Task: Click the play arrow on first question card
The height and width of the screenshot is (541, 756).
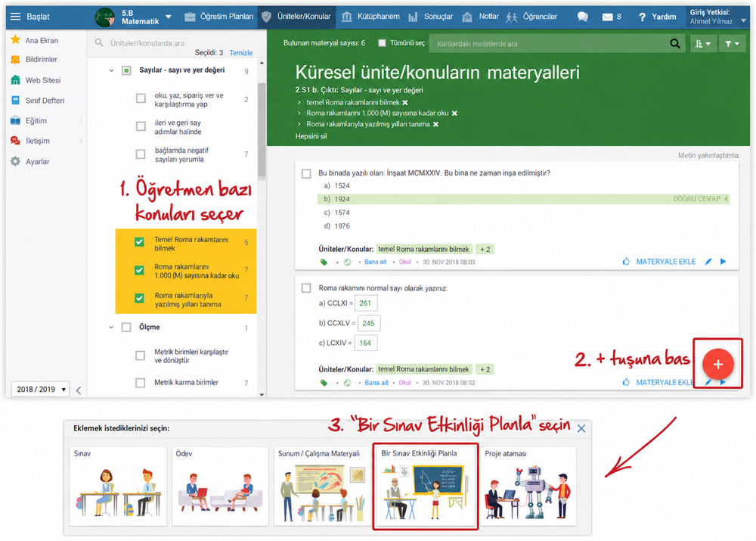Action: [723, 262]
